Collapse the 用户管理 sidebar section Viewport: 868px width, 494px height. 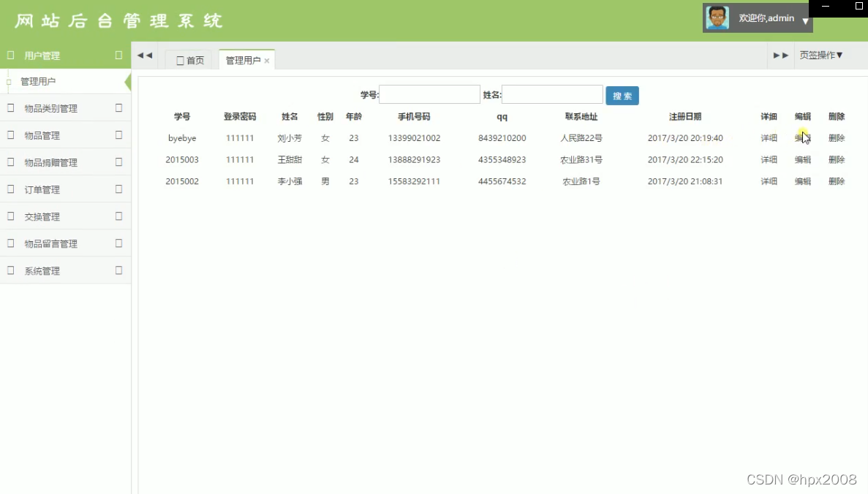pyautogui.click(x=65, y=56)
